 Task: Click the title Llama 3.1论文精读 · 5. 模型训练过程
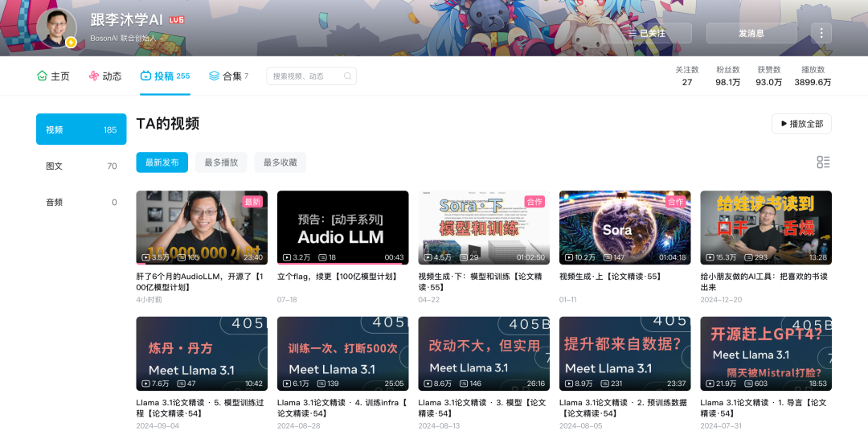click(x=200, y=408)
